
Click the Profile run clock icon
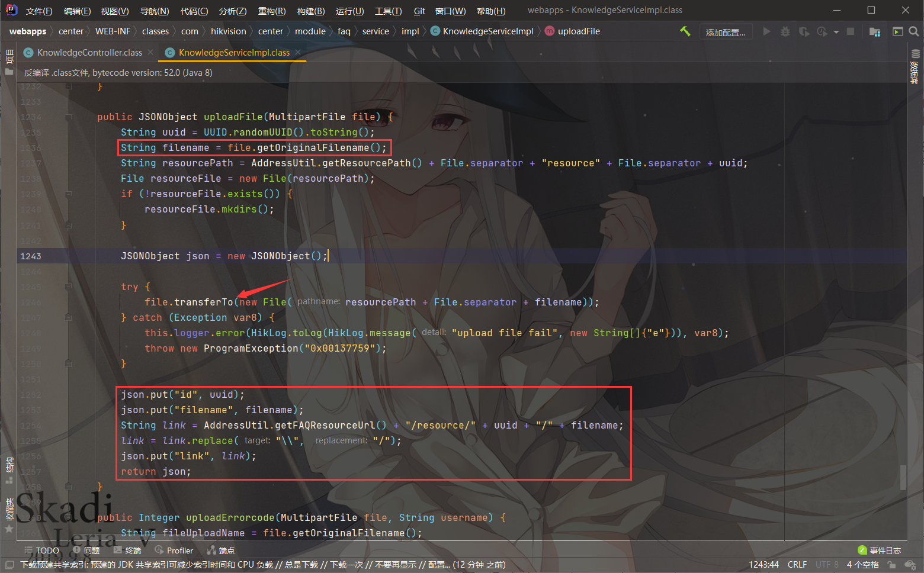click(822, 31)
